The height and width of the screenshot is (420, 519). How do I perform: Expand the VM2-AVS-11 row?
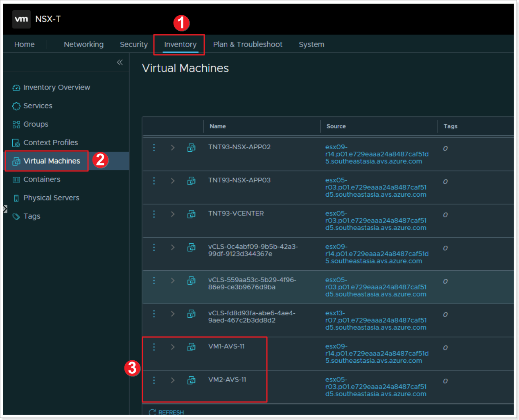(173, 380)
